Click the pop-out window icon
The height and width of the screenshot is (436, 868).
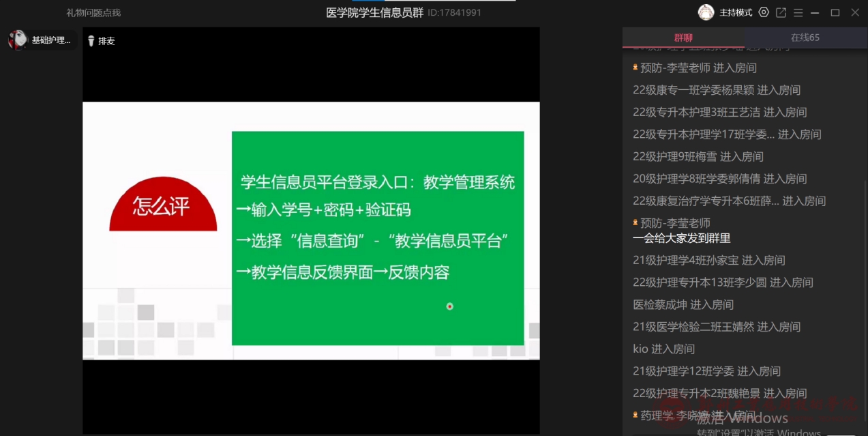pyautogui.click(x=781, y=12)
